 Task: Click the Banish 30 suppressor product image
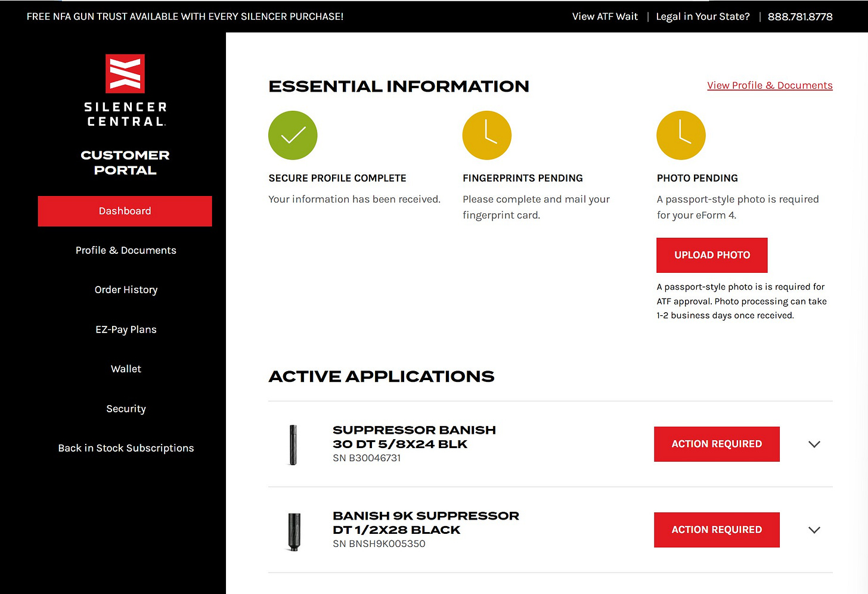click(293, 444)
